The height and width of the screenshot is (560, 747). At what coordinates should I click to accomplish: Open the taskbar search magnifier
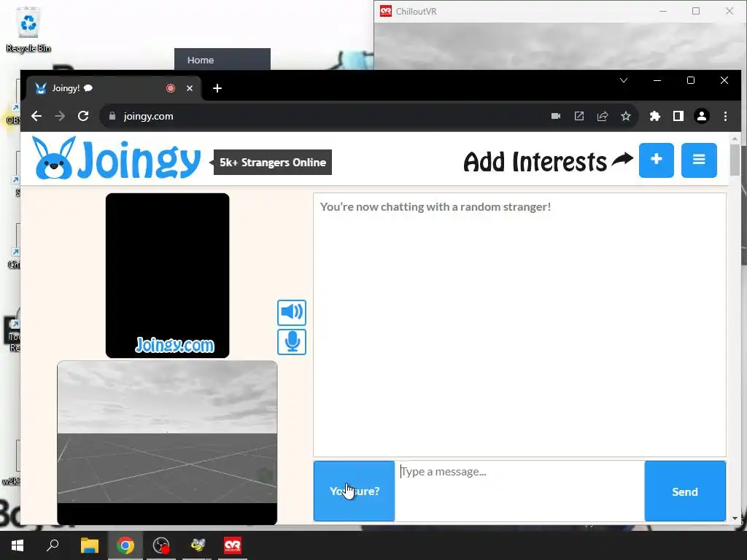coord(53,545)
